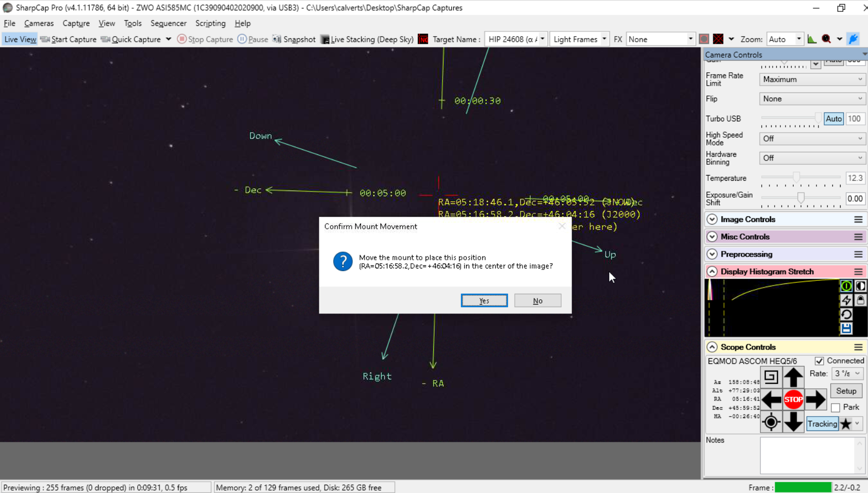
Task: Click the mount move up arrow
Action: coord(793,377)
